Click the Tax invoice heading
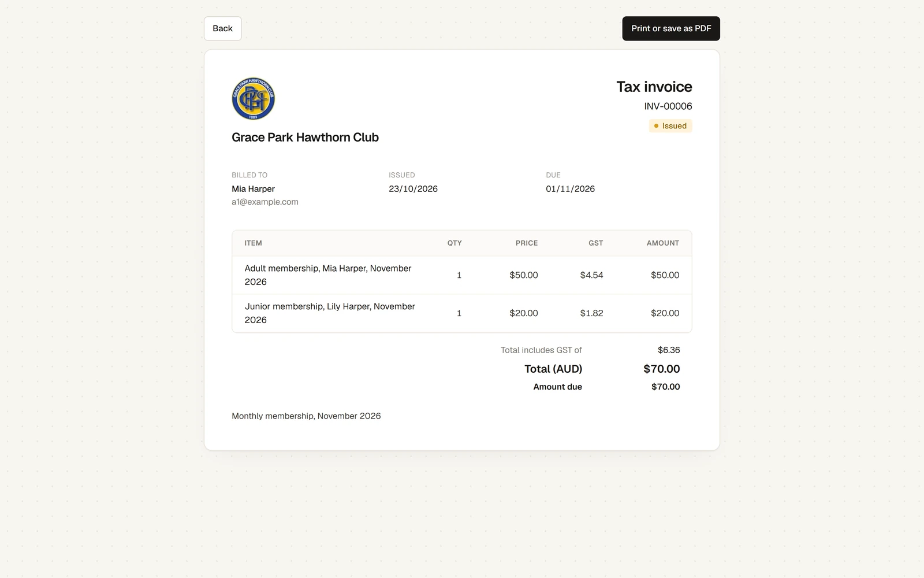This screenshot has width=924, height=578. pyautogui.click(x=654, y=87)
